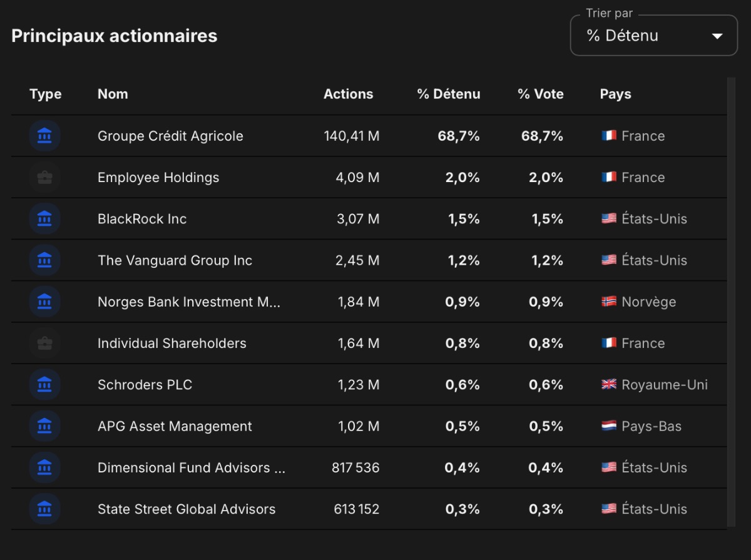The width and height of the screenshot is (751, 560).
Task: Click the table's vertical scrollbar
Action: pos(731,302)
